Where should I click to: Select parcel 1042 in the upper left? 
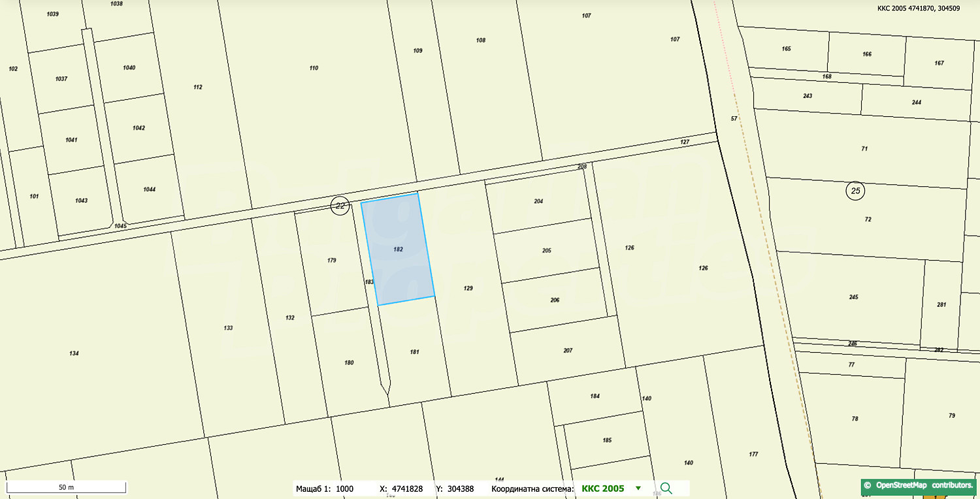(139, 128)
